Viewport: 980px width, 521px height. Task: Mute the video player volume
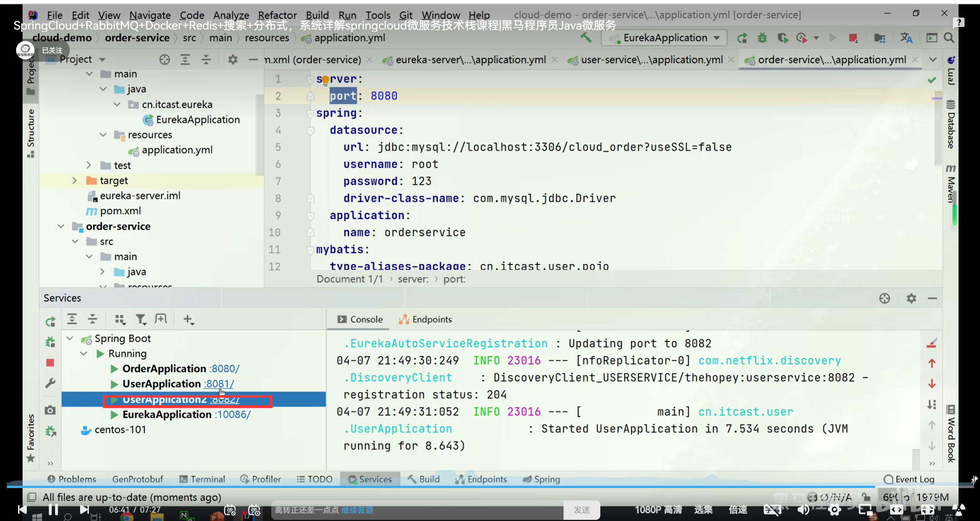[x=803, y=510]
